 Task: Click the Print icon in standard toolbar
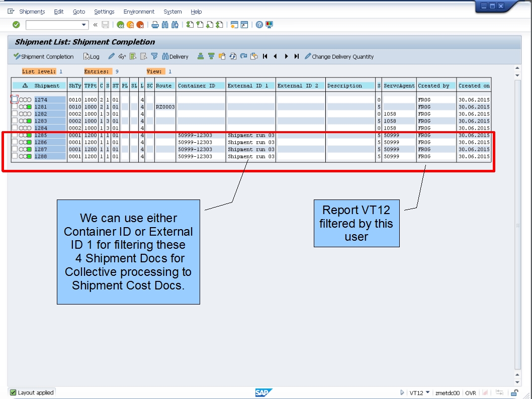tap(155, 25)
